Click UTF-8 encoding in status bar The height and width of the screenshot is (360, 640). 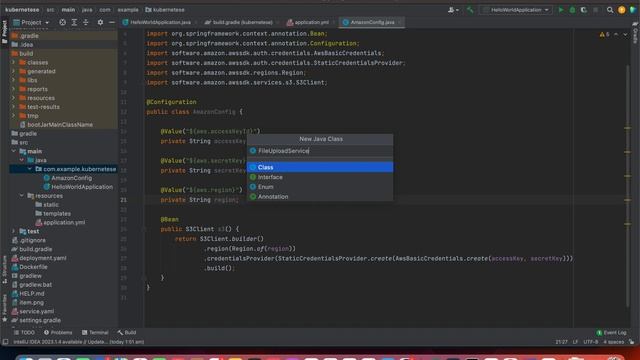[591, 342]
